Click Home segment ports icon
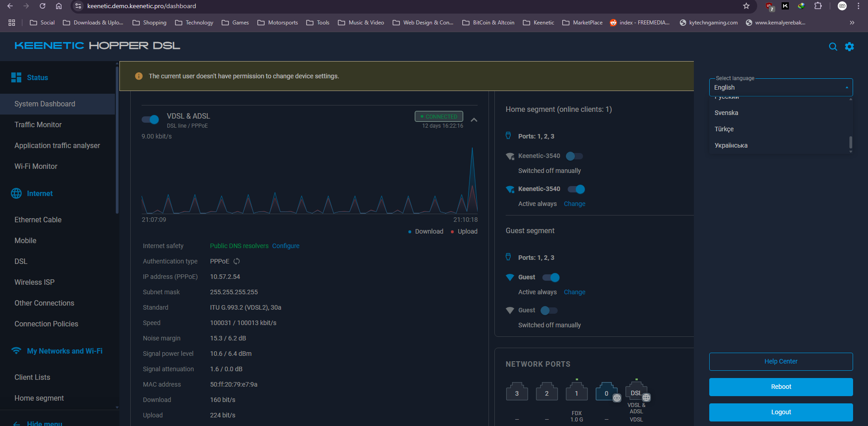868x426 pixels. [508, 136]
